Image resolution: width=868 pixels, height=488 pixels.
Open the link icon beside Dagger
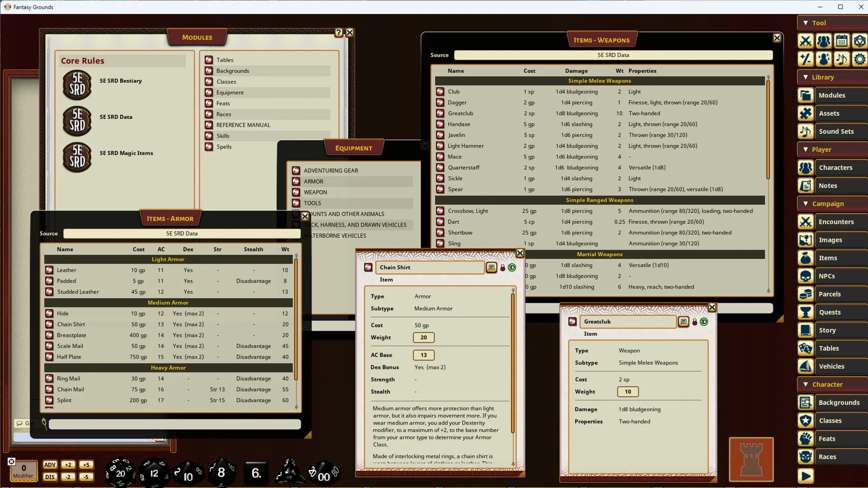pos(440,103)
